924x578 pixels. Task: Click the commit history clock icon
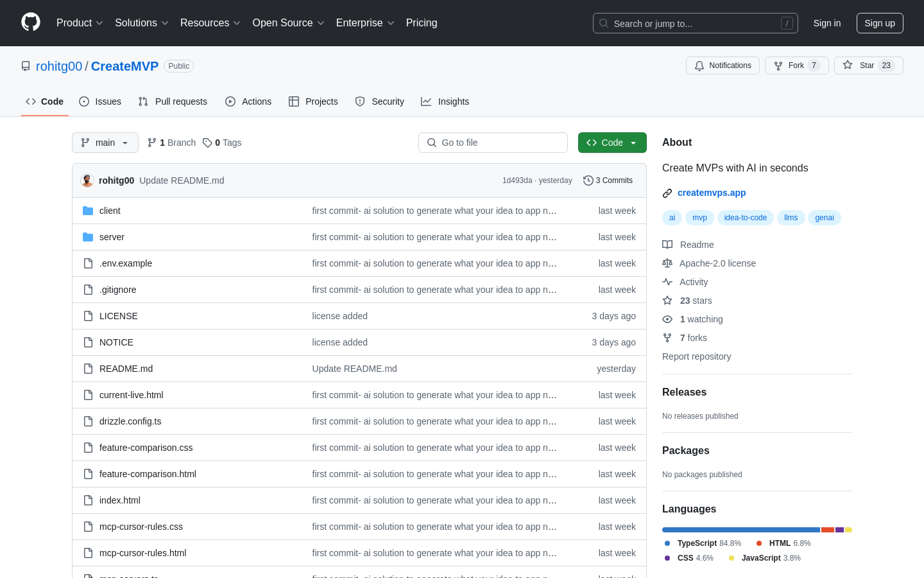588,180
